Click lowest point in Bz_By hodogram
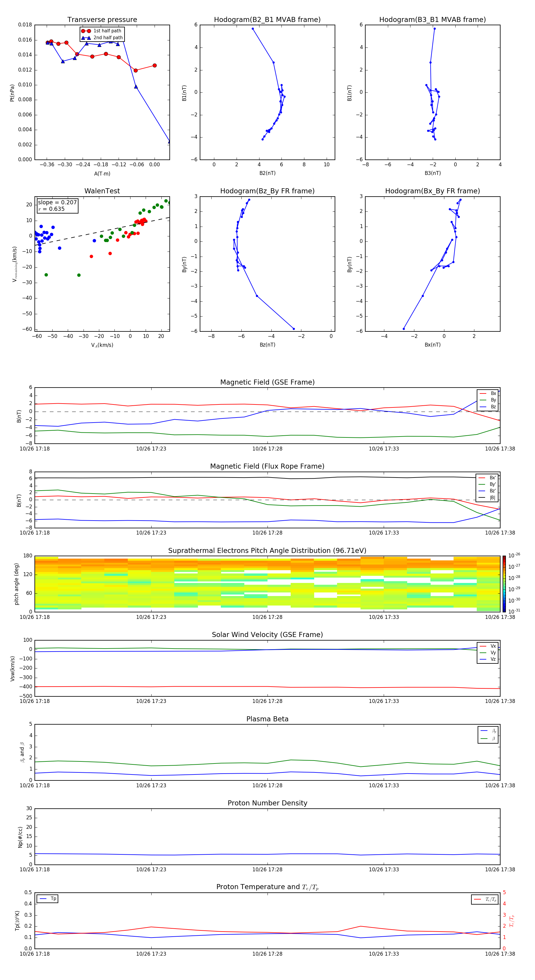 294,329
